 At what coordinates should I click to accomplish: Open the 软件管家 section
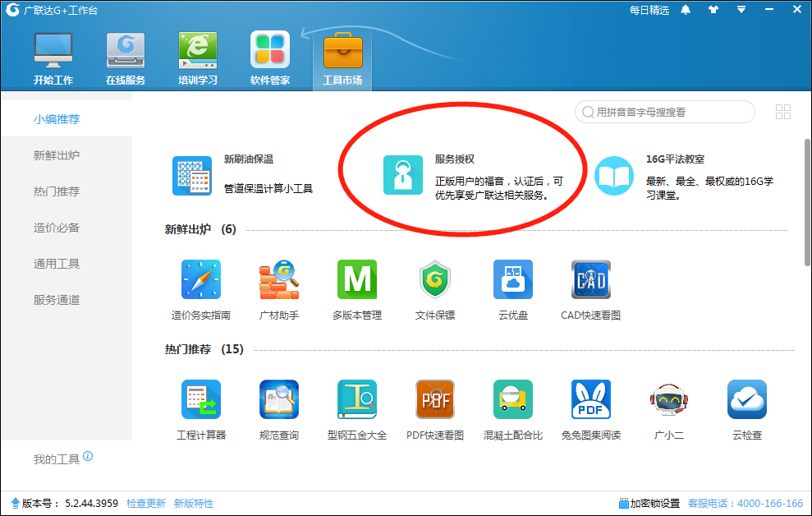(x=270, y=58)
